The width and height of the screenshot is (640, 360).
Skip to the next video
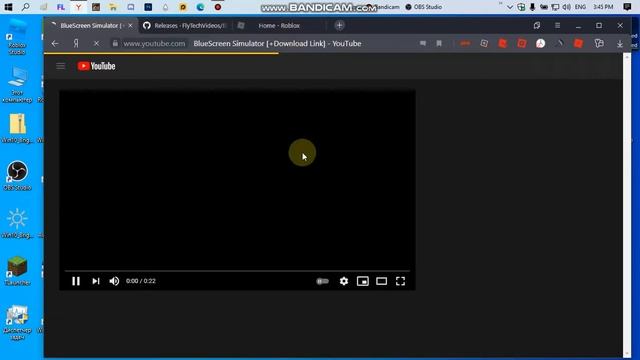(96, 281)
